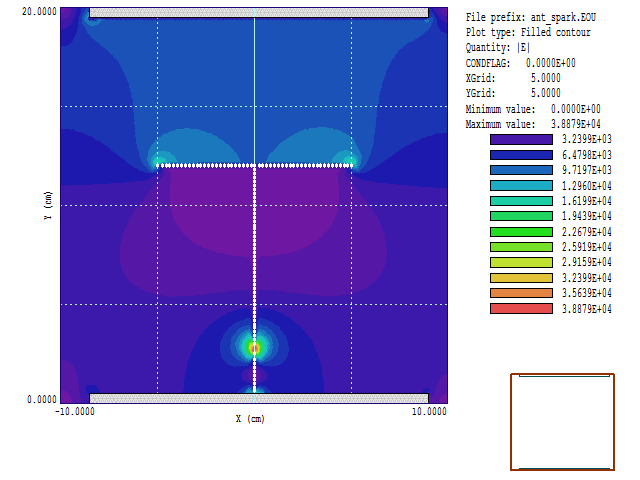Click the YGrid 5.0000 text

point(513,93)
